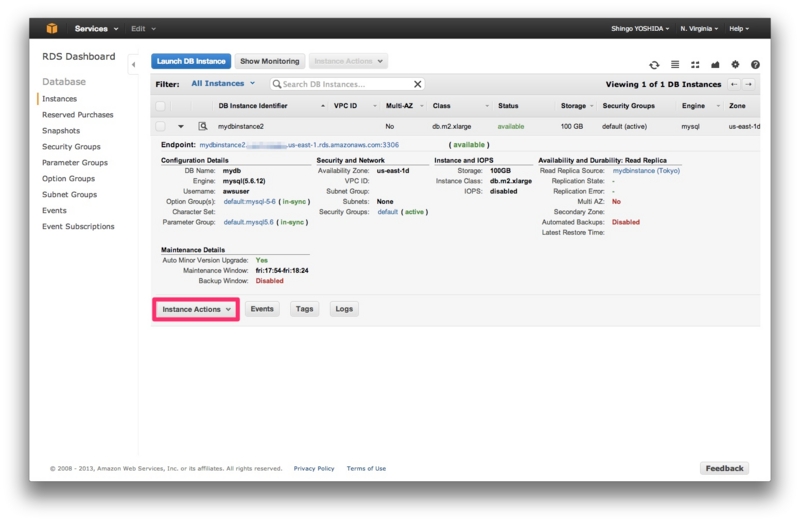
Task: Click the Automated Backups Disabled value
Action: [626, 222]
